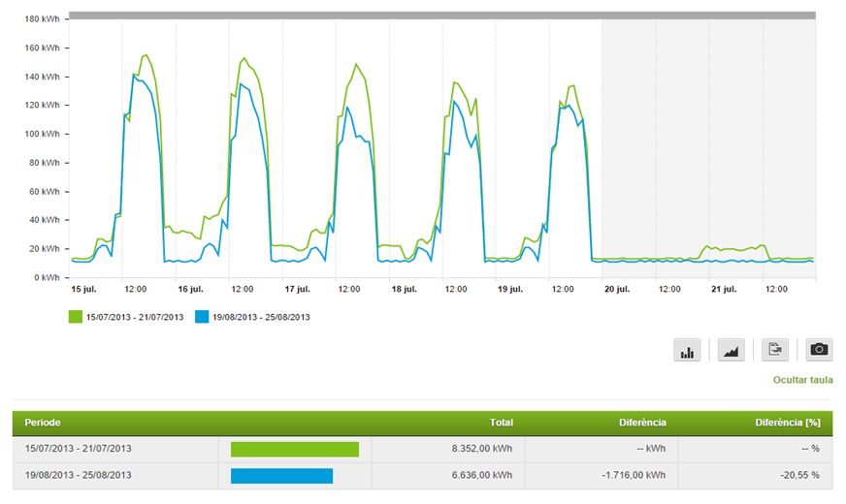Click the gray bar above the chart

pyautogui.click(x=442, y=16)
